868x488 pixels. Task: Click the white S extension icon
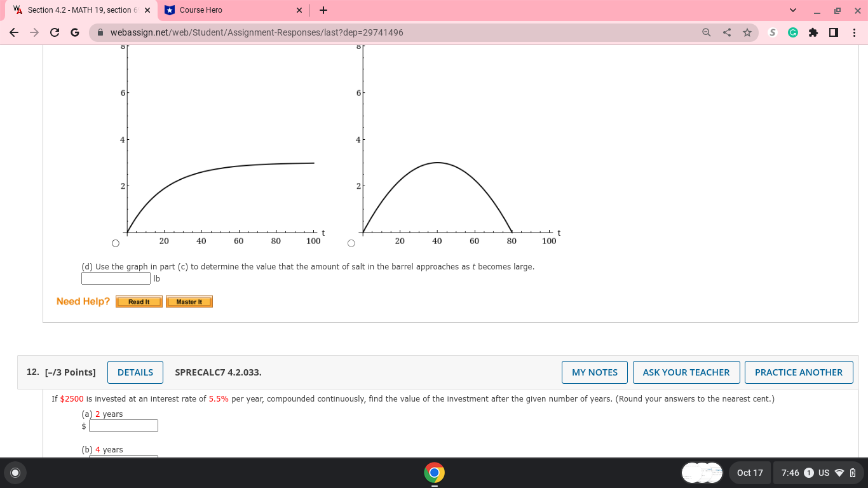click(x=772, y=31)
